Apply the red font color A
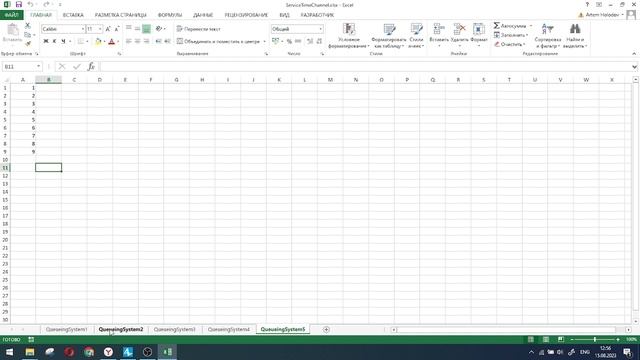This screenshot has height=360, width=640. coord(111,41)
